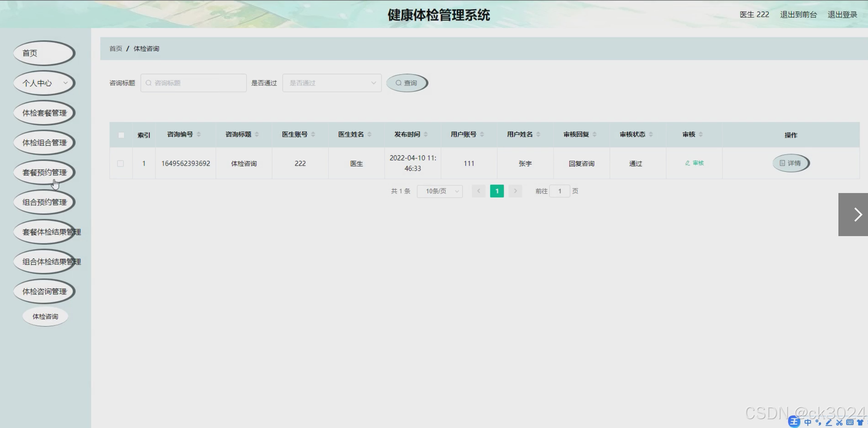Click 退出登录 link
The width and height of the screenshot is (868, 428).
click(842, 15)
